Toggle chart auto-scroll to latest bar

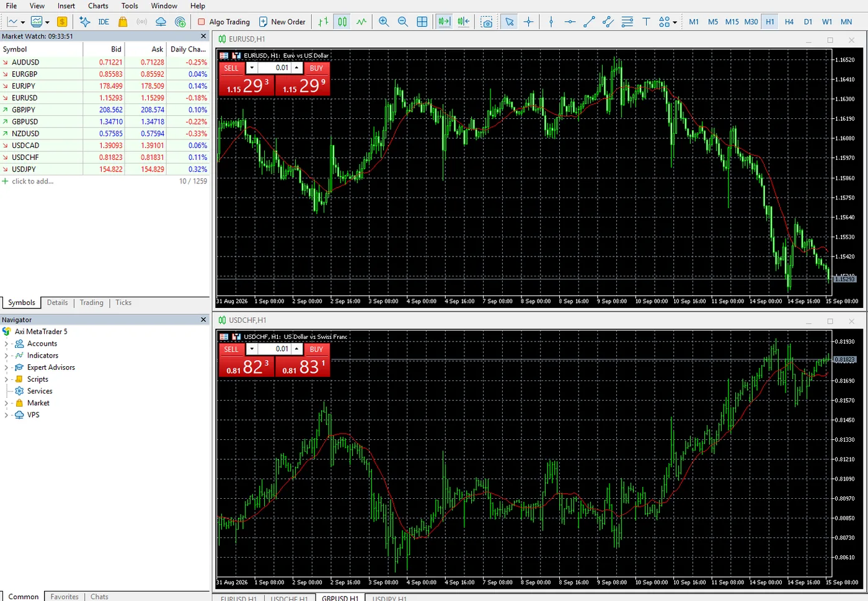coord(445,22)
